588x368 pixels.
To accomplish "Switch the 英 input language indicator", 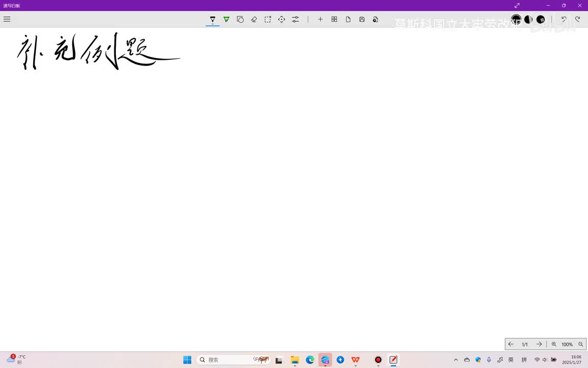I will tap(511, 360).
